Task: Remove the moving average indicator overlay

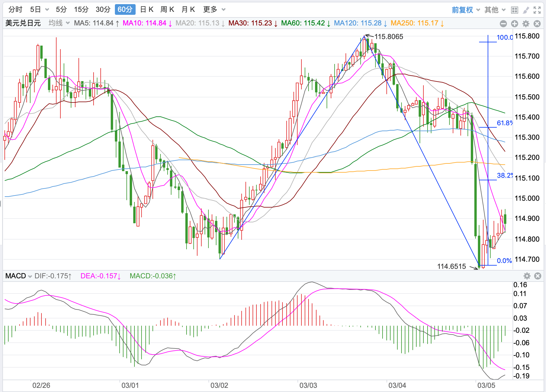Action: point(537,24)
